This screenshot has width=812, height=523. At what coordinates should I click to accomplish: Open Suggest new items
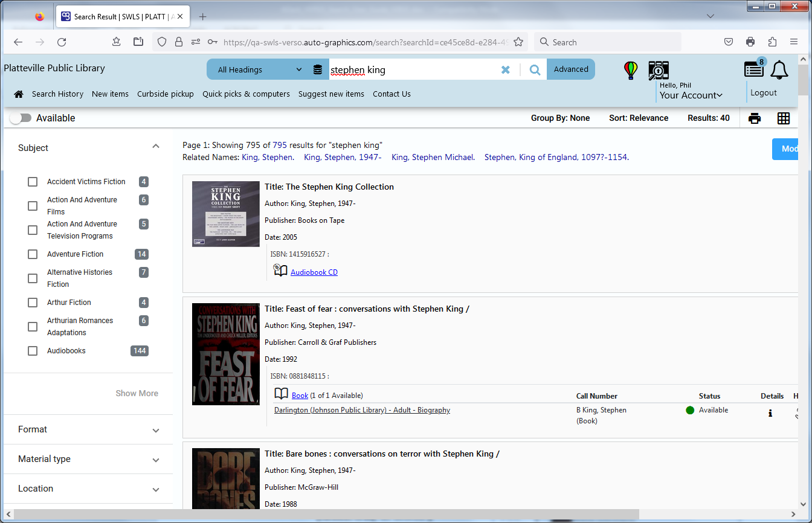coord(331,94)
